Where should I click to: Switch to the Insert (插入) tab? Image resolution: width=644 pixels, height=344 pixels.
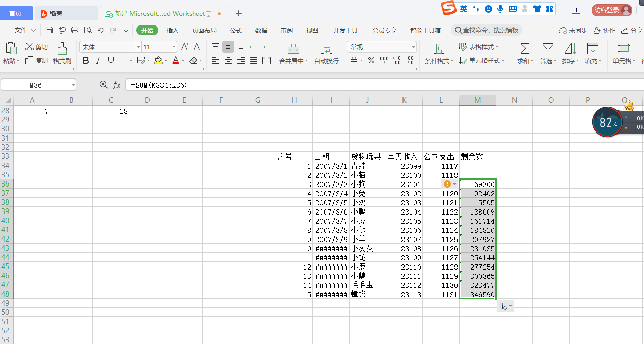[x=173, y=30]
